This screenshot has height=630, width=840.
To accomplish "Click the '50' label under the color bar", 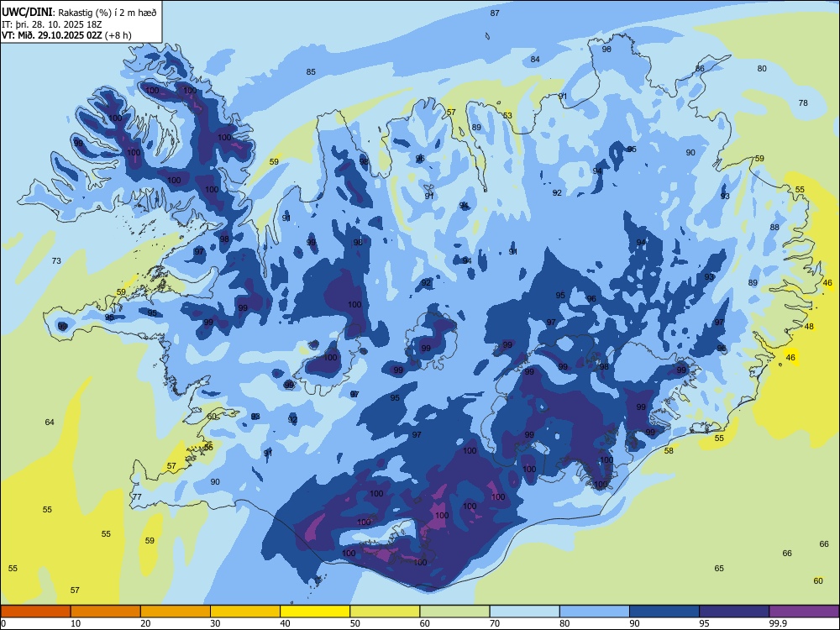I will click(x=354, y=623).
